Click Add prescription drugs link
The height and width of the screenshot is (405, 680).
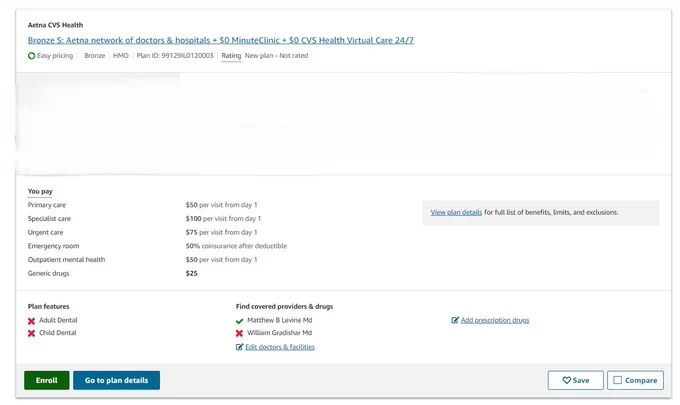tap(495, 320)
